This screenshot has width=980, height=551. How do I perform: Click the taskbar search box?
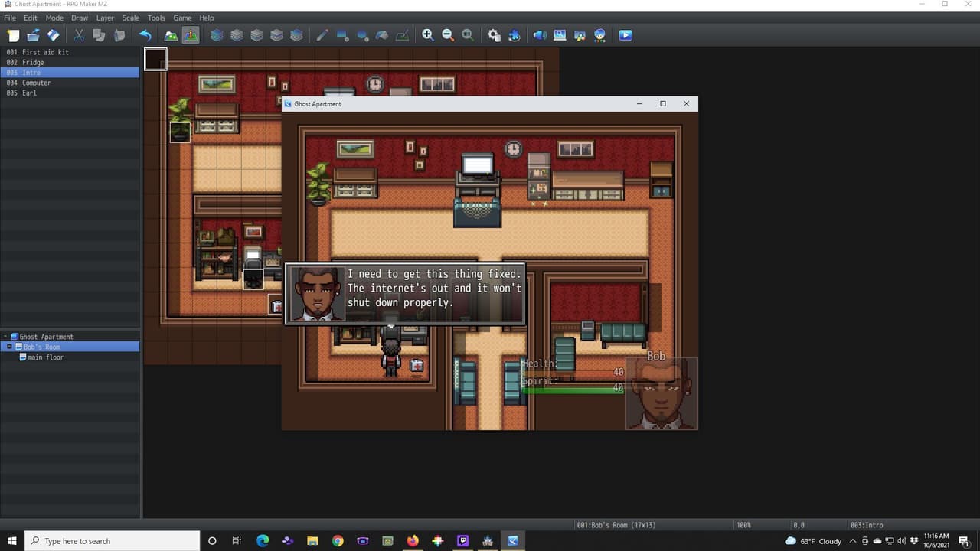[112, 541]
